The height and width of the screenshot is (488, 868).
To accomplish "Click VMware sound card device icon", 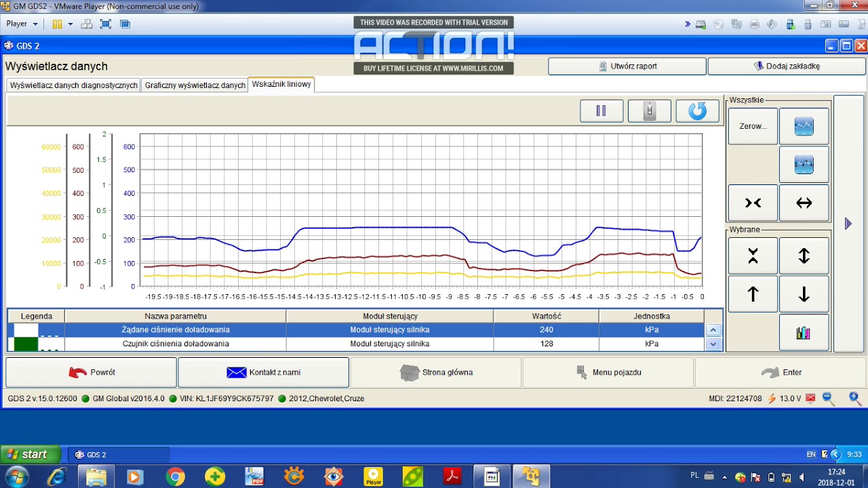I will (772, 24).
